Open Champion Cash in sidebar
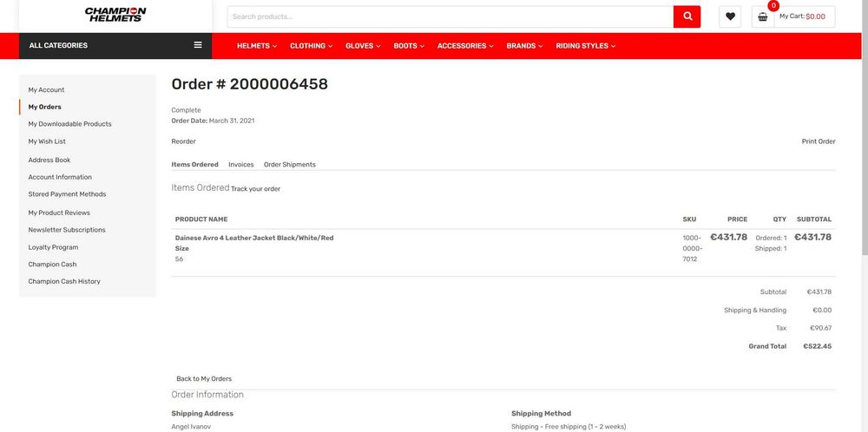 click(x=53, y=265)
